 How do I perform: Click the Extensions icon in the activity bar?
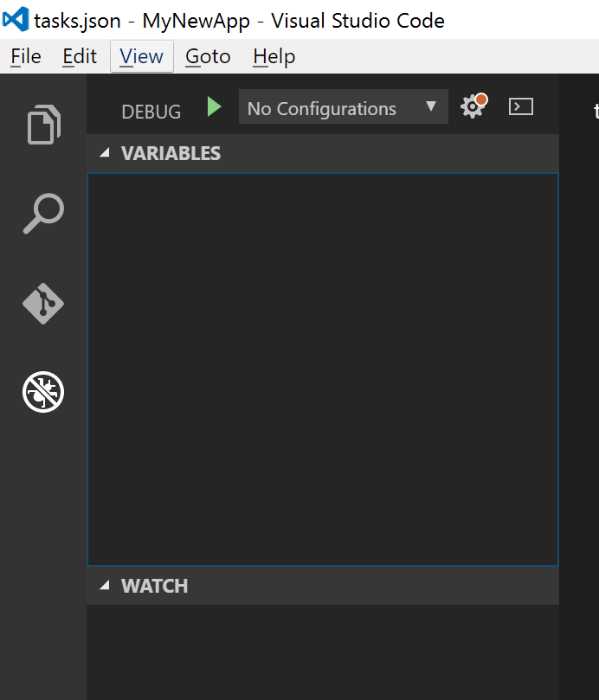tap(42, 392)
